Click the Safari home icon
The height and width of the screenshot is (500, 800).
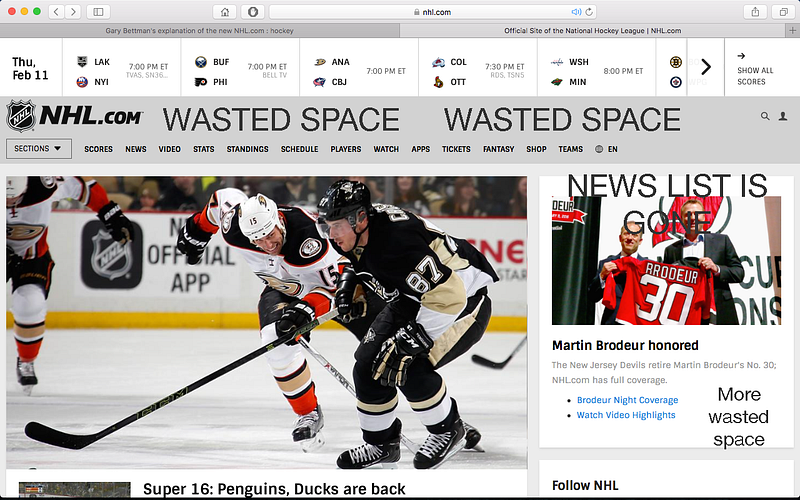225,12
